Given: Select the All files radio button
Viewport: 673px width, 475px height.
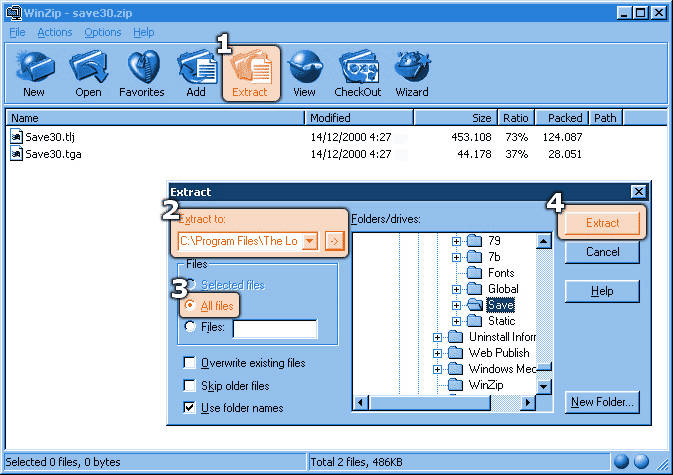Looking at the screenshot, I should (x=190, y=306).
